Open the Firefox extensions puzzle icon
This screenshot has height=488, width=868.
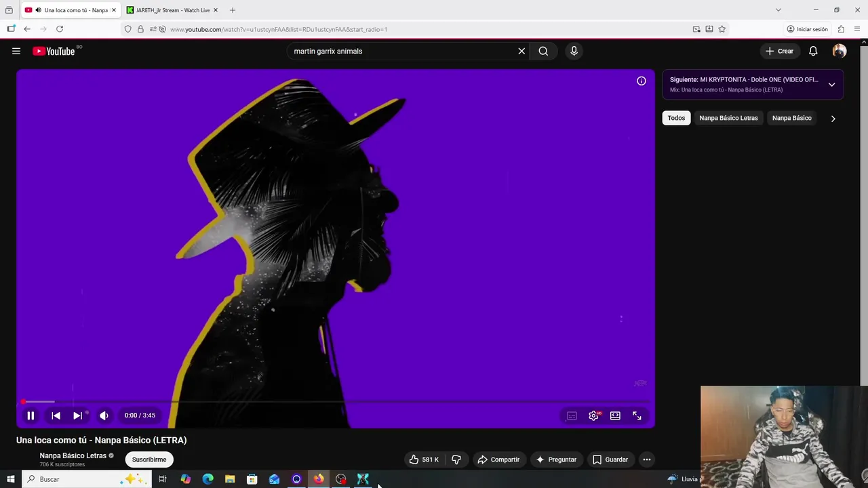[x=841, y=29]
